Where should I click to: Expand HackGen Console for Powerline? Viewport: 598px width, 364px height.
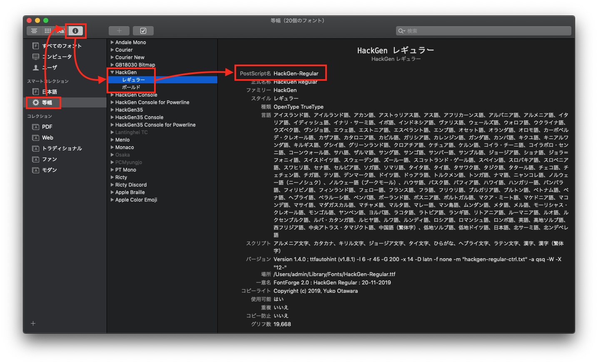coord(112,102)
